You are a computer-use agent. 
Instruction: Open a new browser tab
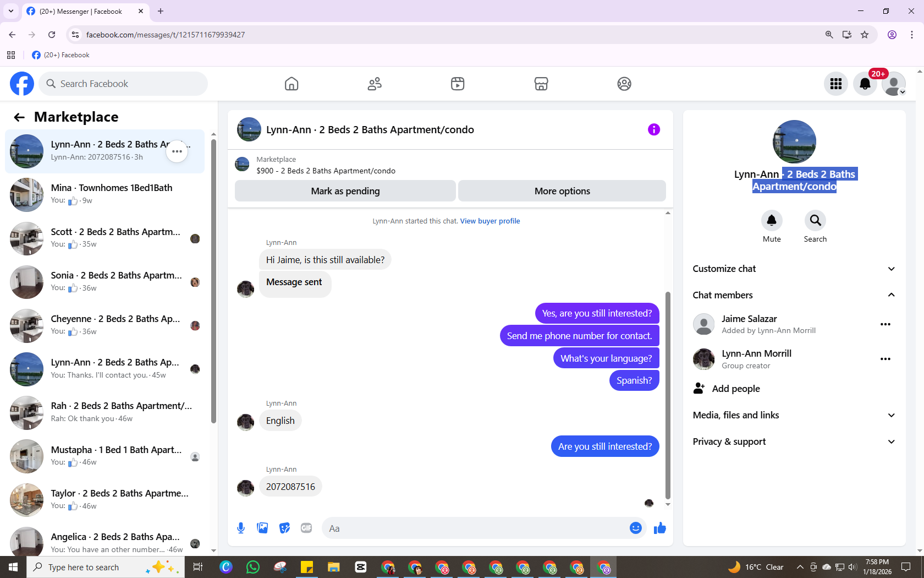(x=161, y=11)
